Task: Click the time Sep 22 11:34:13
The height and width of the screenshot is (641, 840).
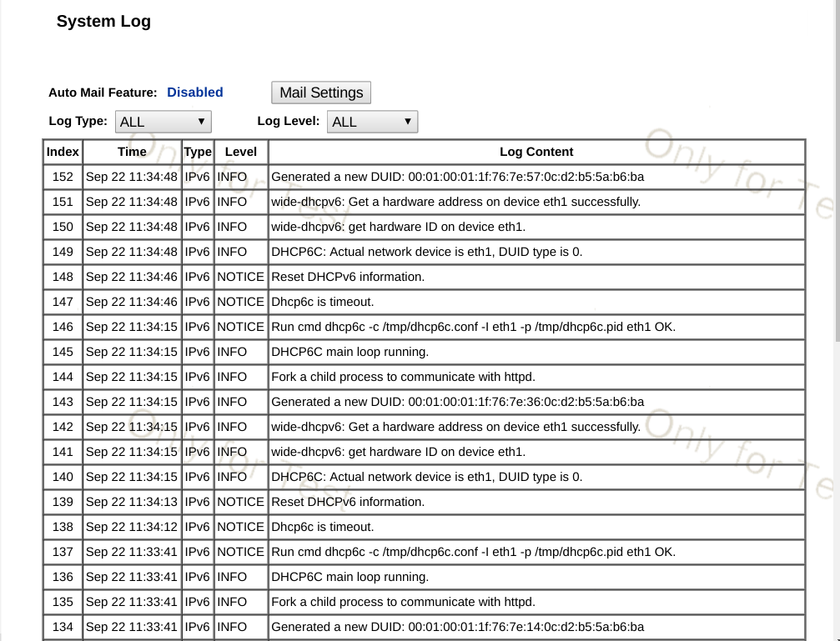Action: [x=132, y=502]
